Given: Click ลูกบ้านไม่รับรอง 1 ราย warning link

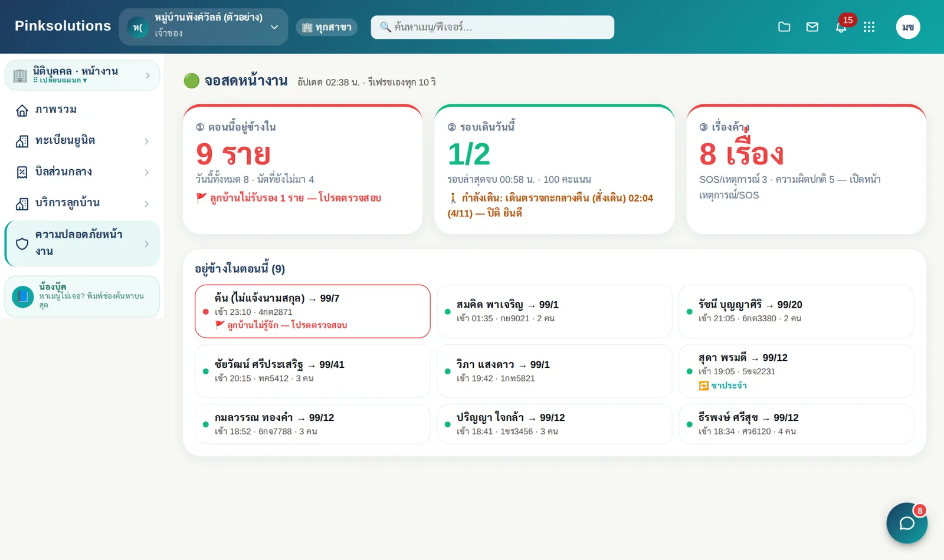Looking at the screenshot, I should coord(289,198).
